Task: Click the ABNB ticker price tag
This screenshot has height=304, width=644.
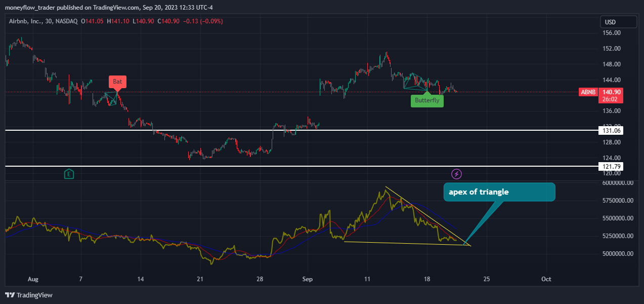Action: 588,92
